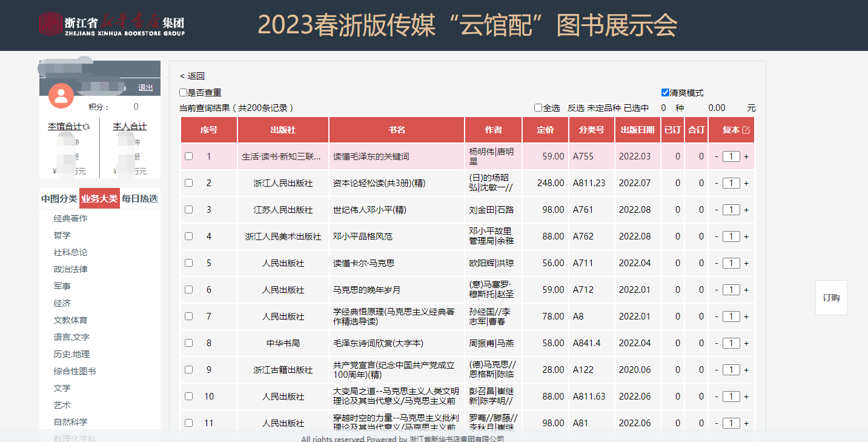Click the copies input field in row 9
The height and width of the screenshot is (442, 868).
click(731, 370)
